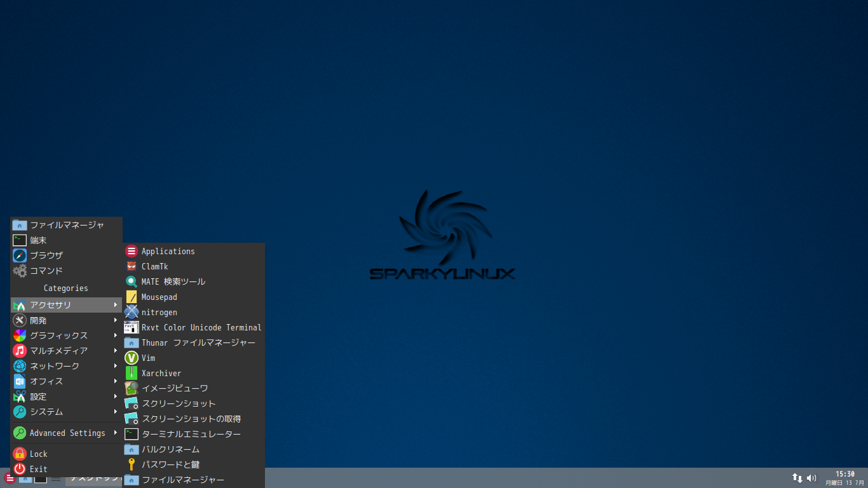Click the コマンド gear entry
The height and width of the screenshot is (488, 868).
pos(66,271)
